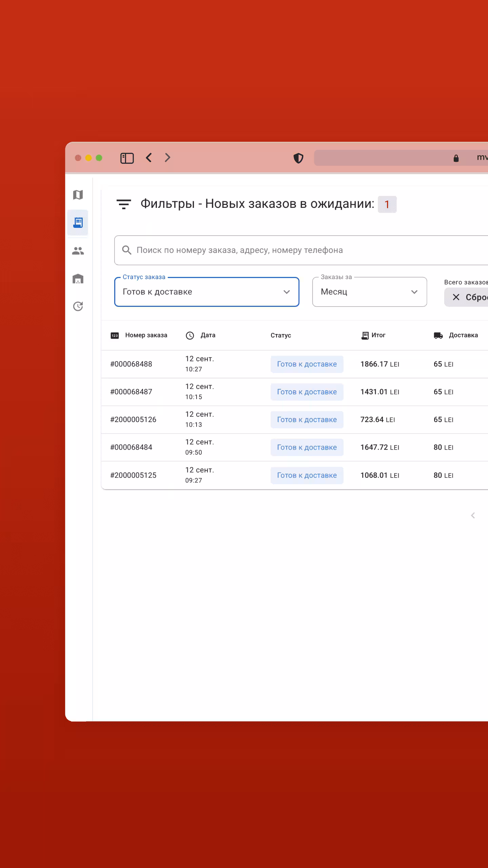The width and height of the screenshot is (488, 868).
Task: Go forward in browser history
Action: (x=167, y=158)
